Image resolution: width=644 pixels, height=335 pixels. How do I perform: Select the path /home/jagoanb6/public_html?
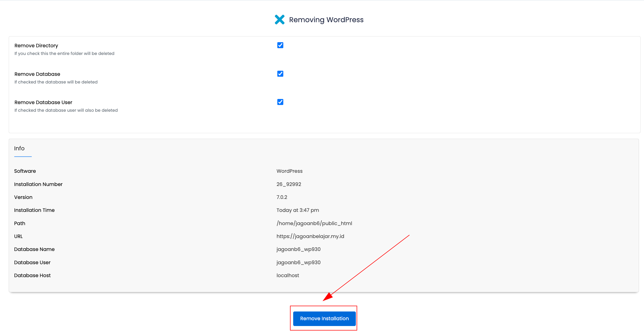pos(314,224)
